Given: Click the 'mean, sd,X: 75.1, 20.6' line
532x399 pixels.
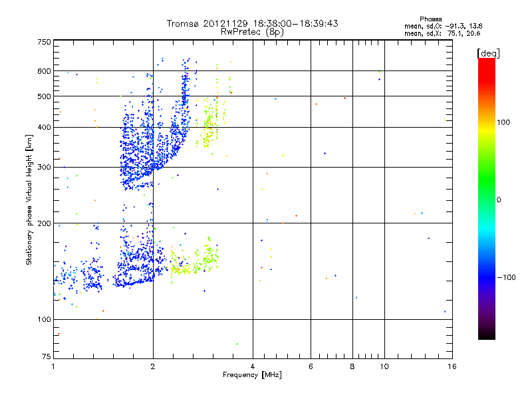Looking at the screenshot, I should tap(442, 33).
